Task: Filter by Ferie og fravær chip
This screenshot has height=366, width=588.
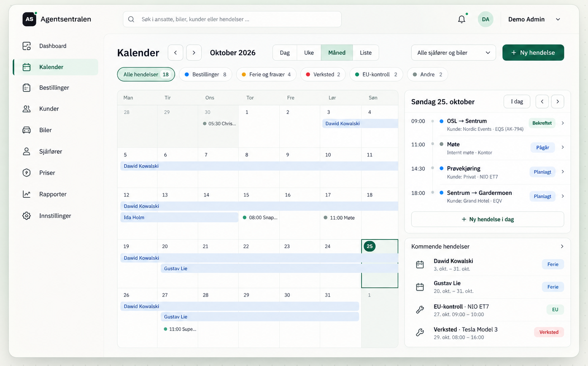Action: click(267, 75)
